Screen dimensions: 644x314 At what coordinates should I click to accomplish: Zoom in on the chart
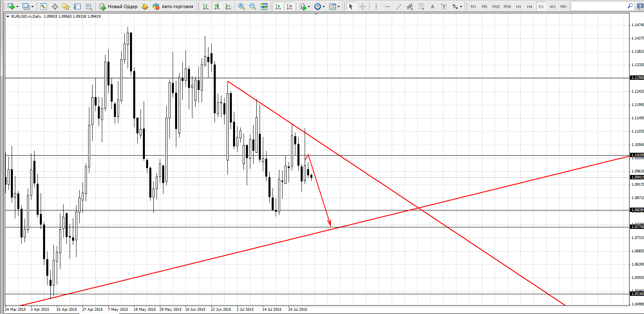(242, 6)
